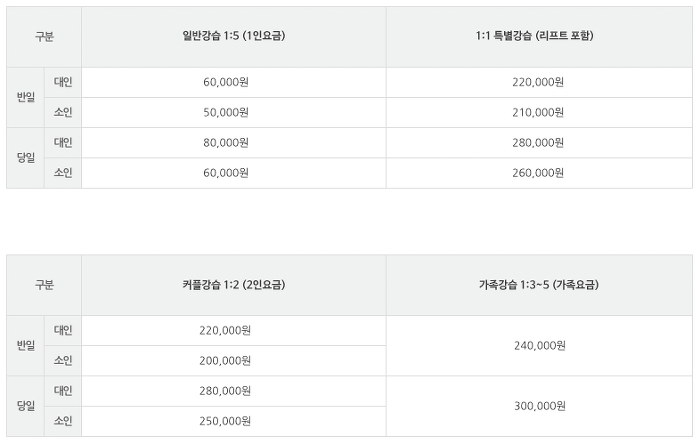Viewport: 700px width, 444px height.
Task: Select the 300,000원 family full-day price
Action: pyautogui.click(x=540, y=406)
